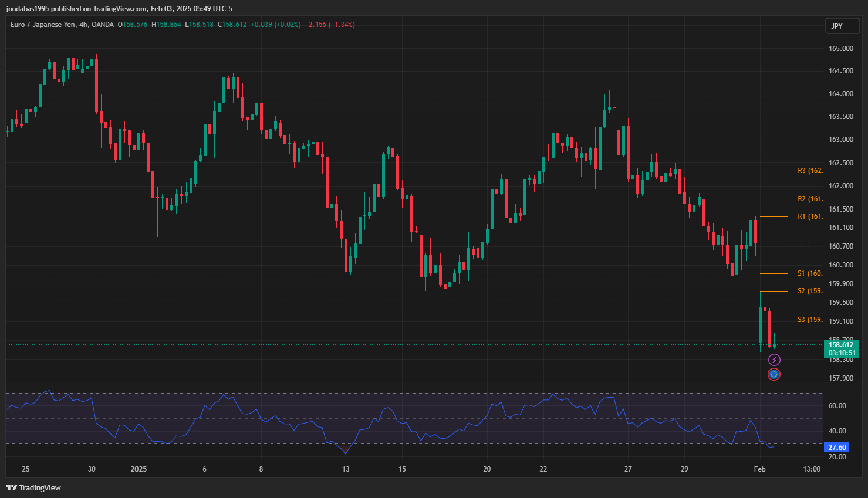Click the -2.156 (-1.34%) change value
Viewport: 868px width, 498px height.
pyautogui.click(x=330, y=25)
